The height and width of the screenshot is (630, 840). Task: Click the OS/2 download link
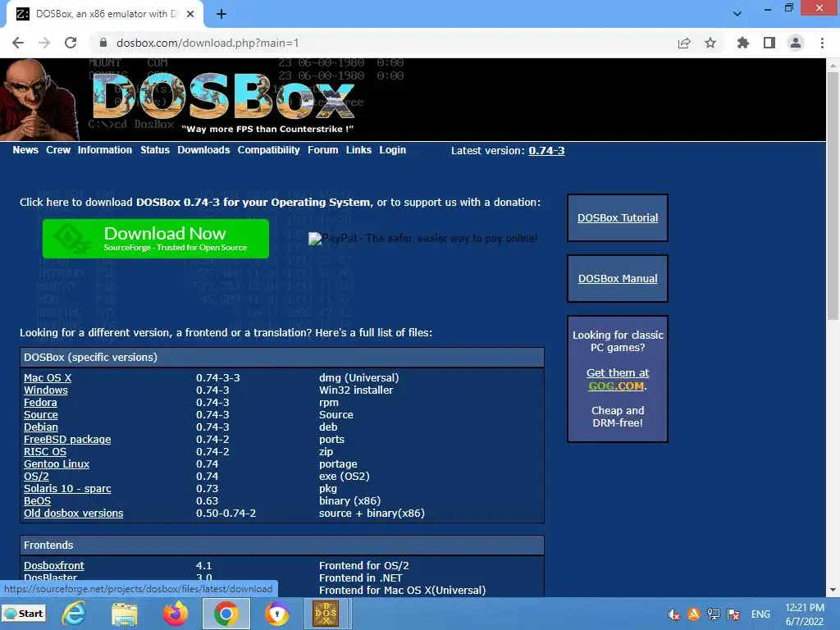(x=36, y=477)
